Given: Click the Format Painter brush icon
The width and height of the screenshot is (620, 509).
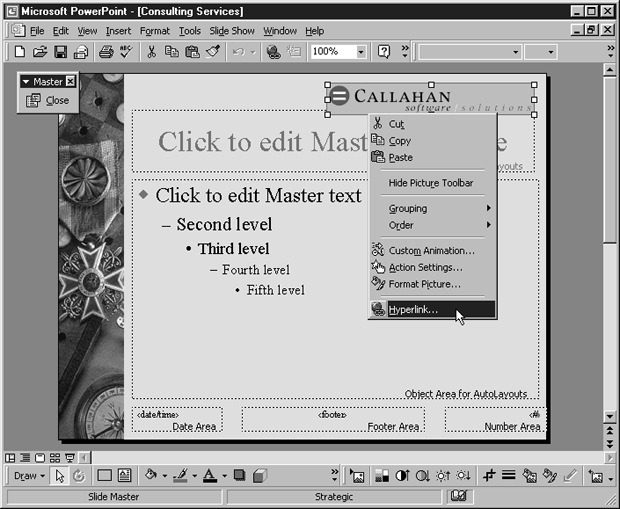Looking at the screenshot, I should tap(212, 51).
